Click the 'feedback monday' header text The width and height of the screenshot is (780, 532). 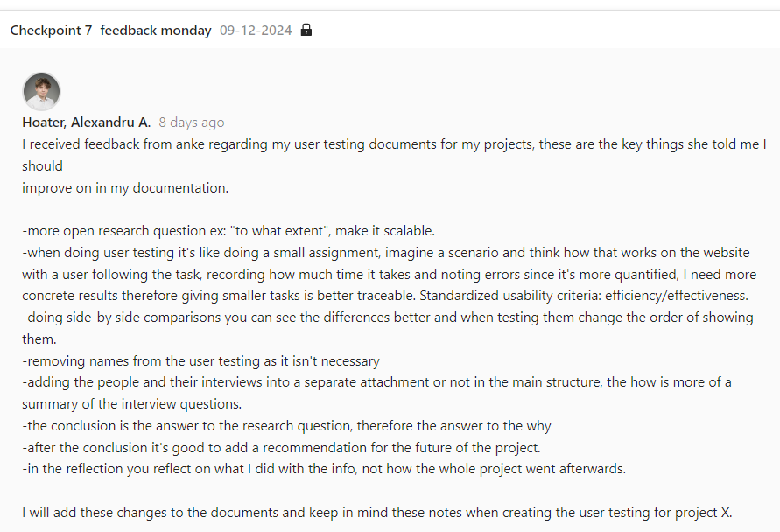point(156,31)
